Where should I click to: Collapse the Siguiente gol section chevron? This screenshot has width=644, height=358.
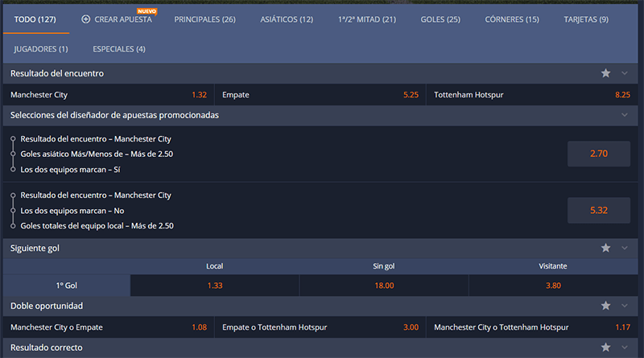(x=625, y=248)
